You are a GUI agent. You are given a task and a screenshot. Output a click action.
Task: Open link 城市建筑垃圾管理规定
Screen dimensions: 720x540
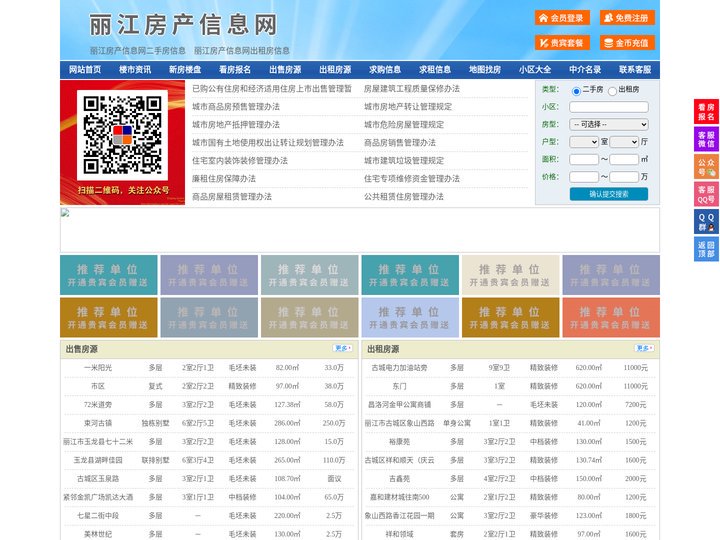click(x=404, y=161)
